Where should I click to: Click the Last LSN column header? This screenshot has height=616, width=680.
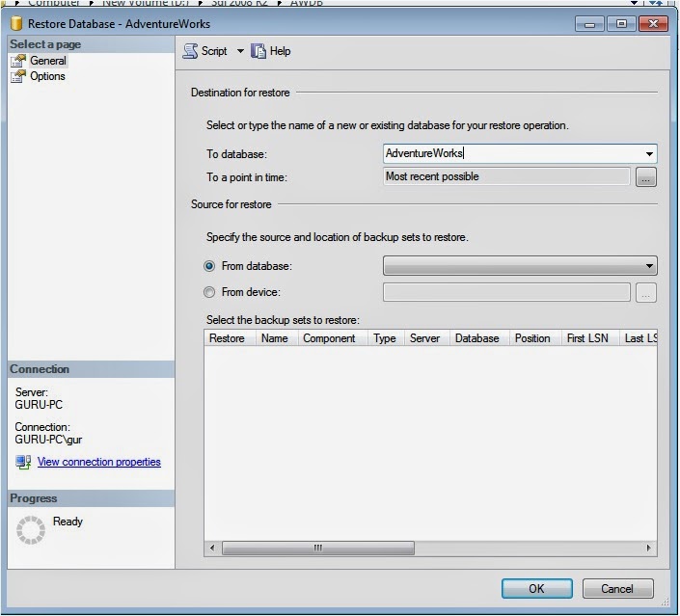coord(639,338)
